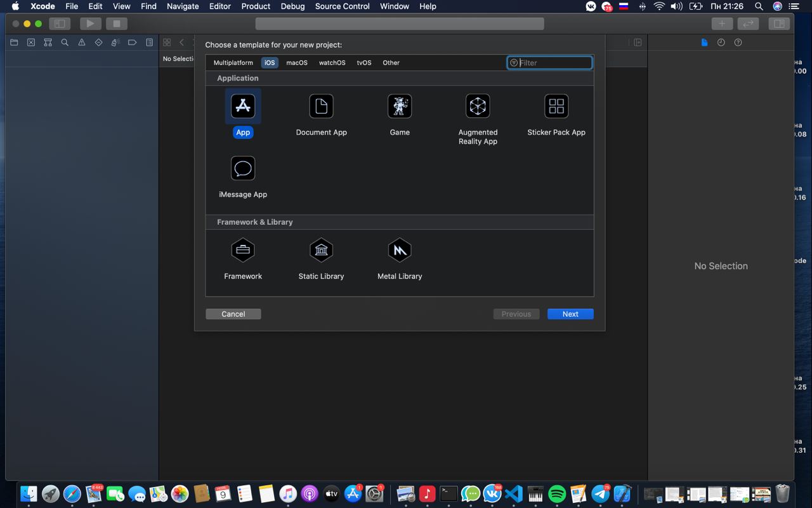Open the related items grid icon
This screenshot has height=508, width=812.
(x=167, y=43)
